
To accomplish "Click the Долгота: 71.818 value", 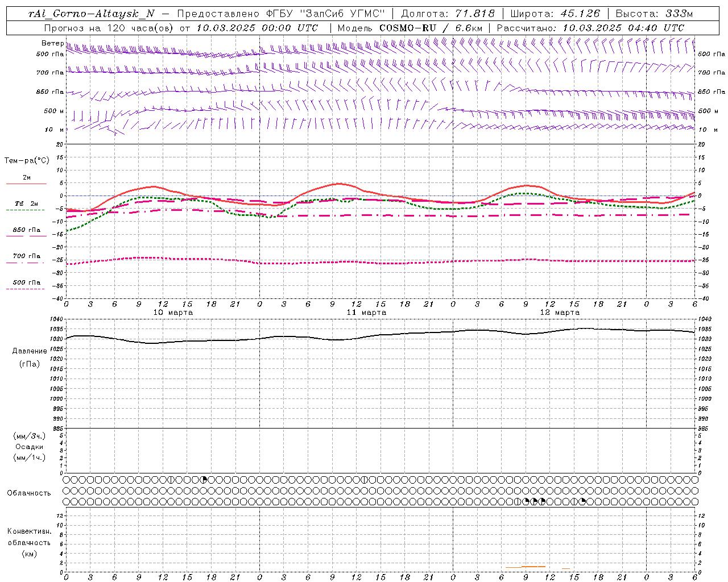I will (x=448, y=14).
